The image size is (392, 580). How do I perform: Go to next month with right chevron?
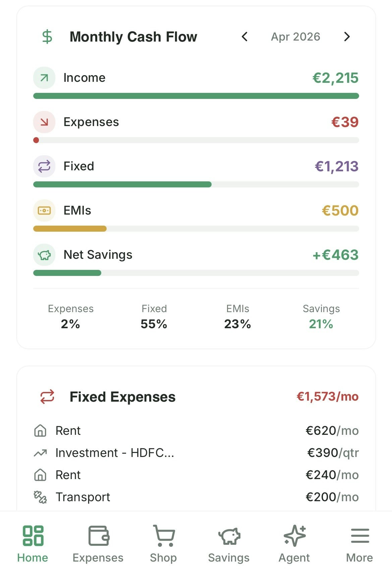347,37
